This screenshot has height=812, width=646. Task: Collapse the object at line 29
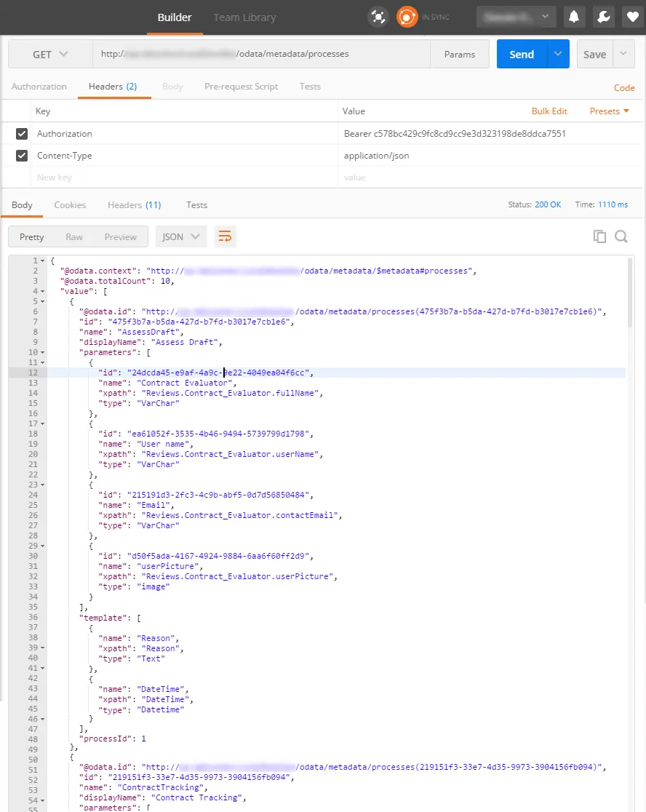point(42,546)
